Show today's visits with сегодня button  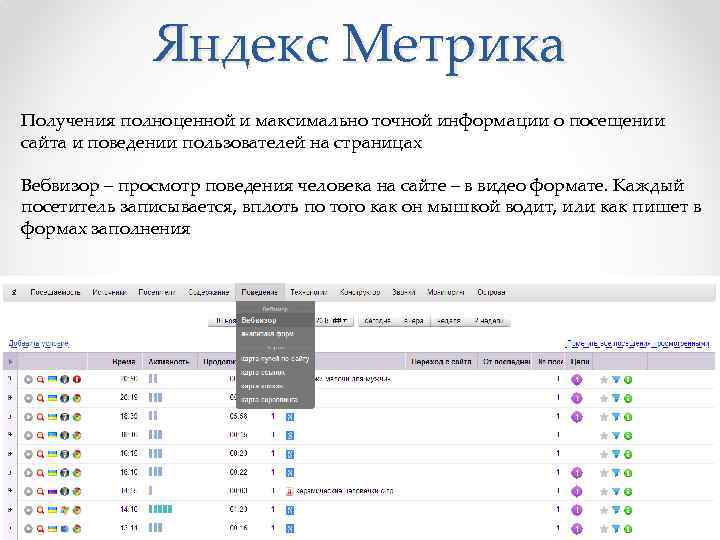point(377,321)
